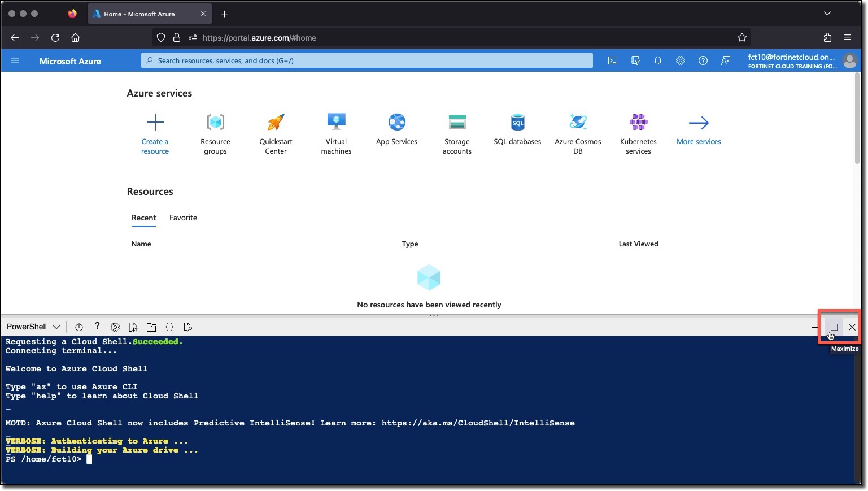The width and height of the screenshot is (868, 491).
Task: Close the Home - Microsoft Azure tab
Action: pyautogui.click(x=203, y=14)
